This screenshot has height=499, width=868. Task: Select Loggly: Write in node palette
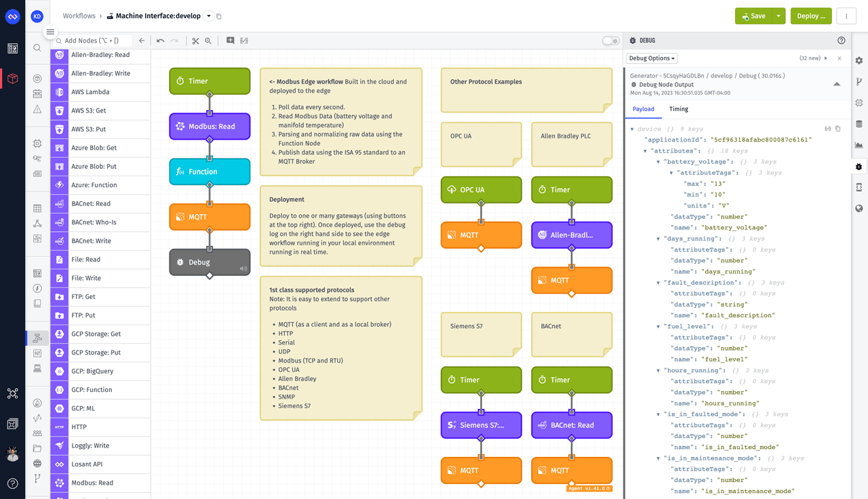pos(100,446)
